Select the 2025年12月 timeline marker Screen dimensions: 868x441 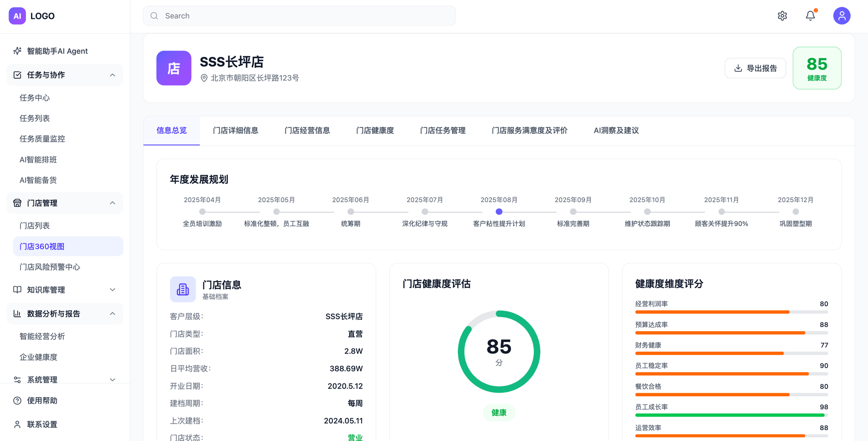[796, 211]
